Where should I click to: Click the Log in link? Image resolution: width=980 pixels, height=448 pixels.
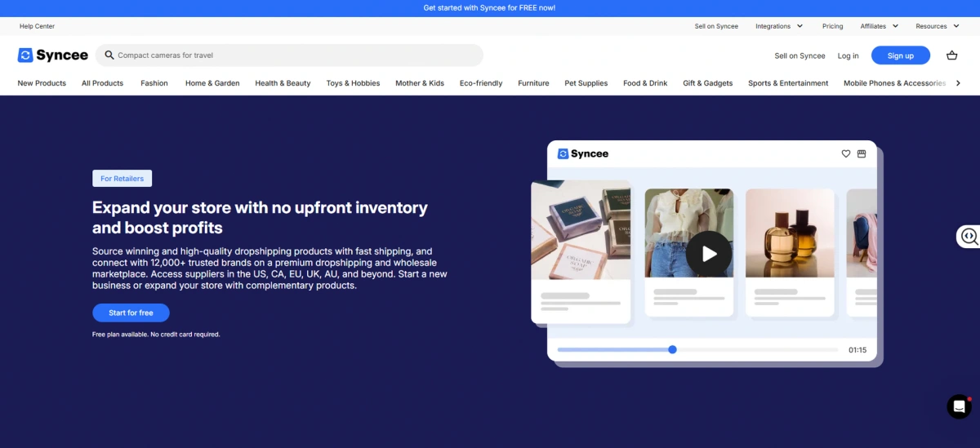[x=849, y=55]
